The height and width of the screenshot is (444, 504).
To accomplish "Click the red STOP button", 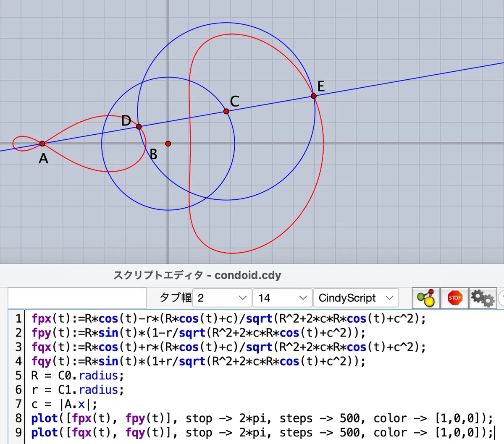I will (x=454, y=298).
